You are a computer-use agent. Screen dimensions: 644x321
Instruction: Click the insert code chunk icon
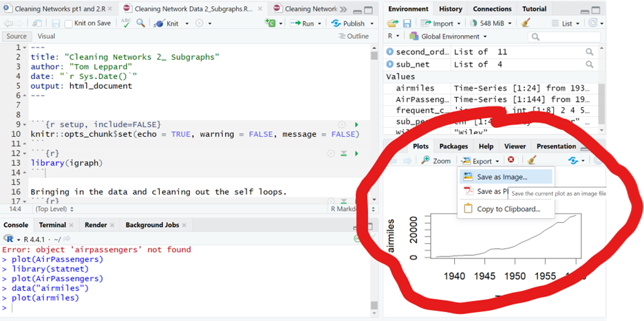[x=270, y=23]
